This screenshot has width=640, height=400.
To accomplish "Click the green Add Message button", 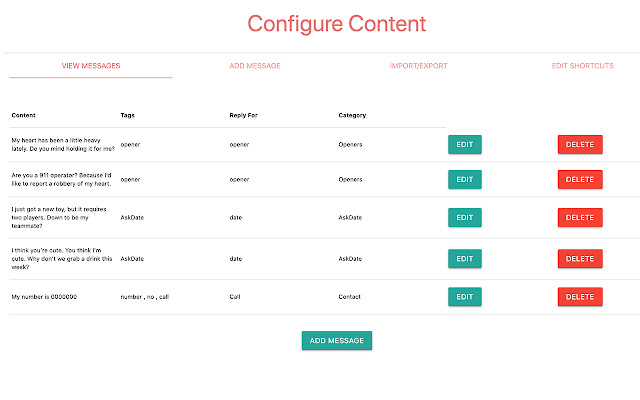I will pos(337,340).
